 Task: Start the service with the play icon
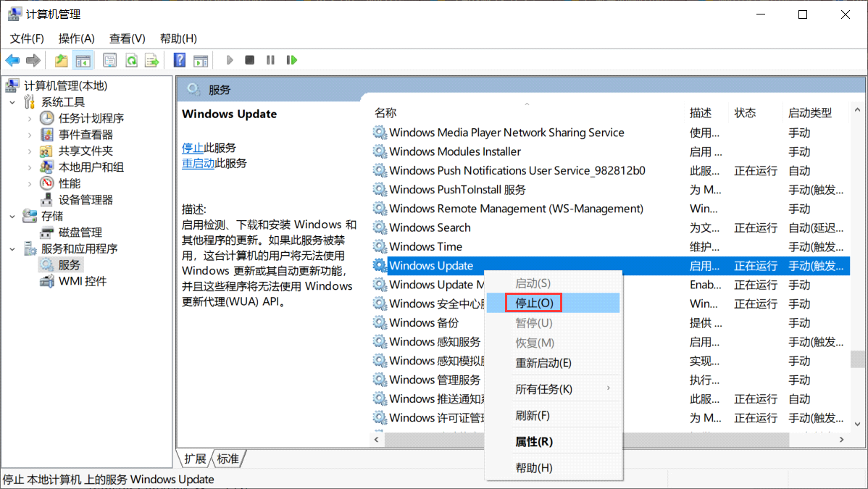[x=230, y=59]
